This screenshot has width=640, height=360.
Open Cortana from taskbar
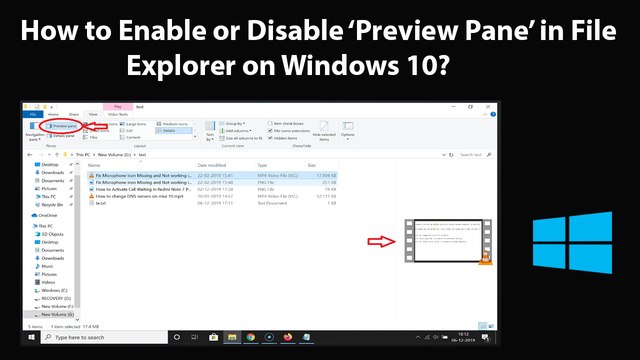coord(177,337)
